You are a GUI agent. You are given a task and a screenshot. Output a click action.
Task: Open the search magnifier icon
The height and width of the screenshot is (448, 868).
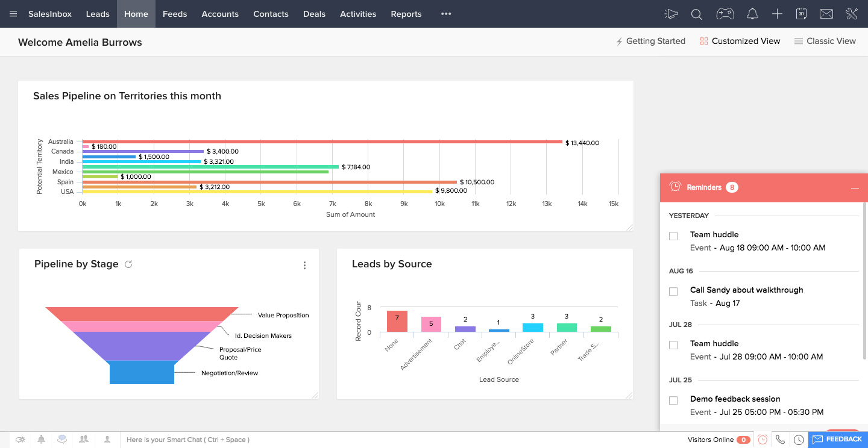tap(696, 14)
